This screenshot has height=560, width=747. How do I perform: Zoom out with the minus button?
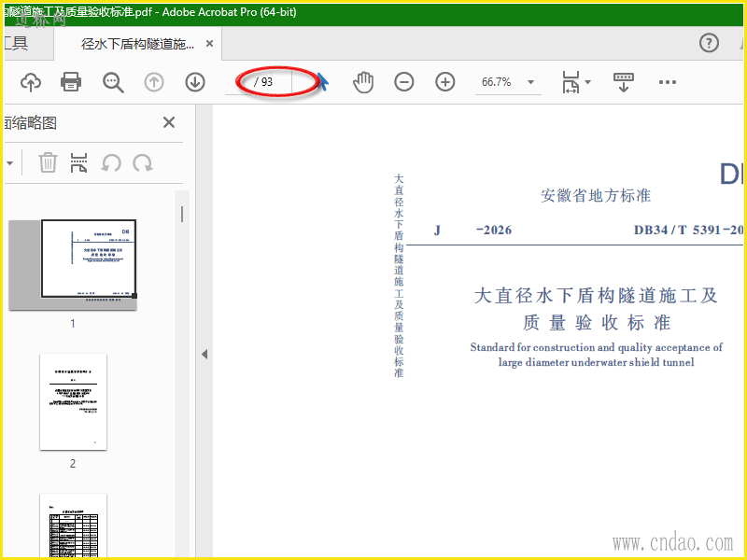[x=404, y=82]
